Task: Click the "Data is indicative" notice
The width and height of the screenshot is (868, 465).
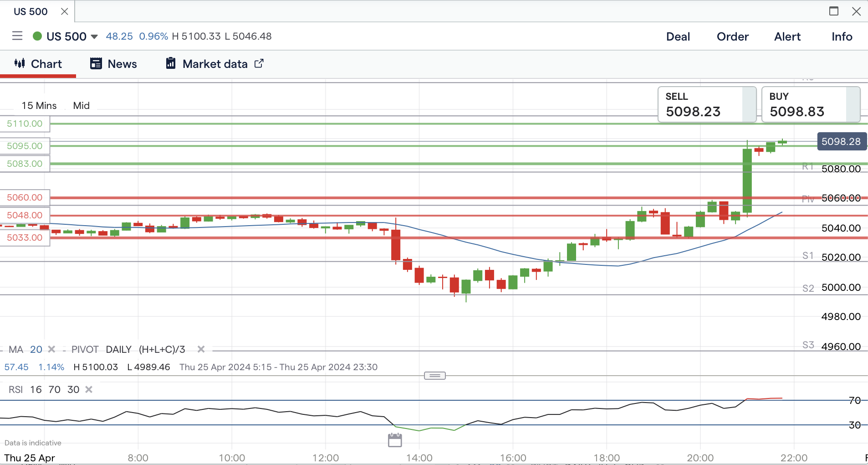Action: pos(33,443)
